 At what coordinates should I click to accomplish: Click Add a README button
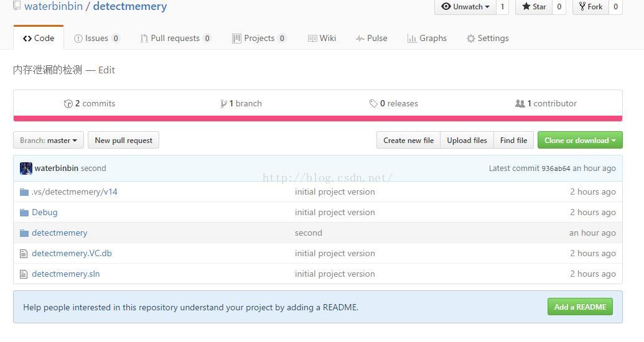tap(580, 307)
